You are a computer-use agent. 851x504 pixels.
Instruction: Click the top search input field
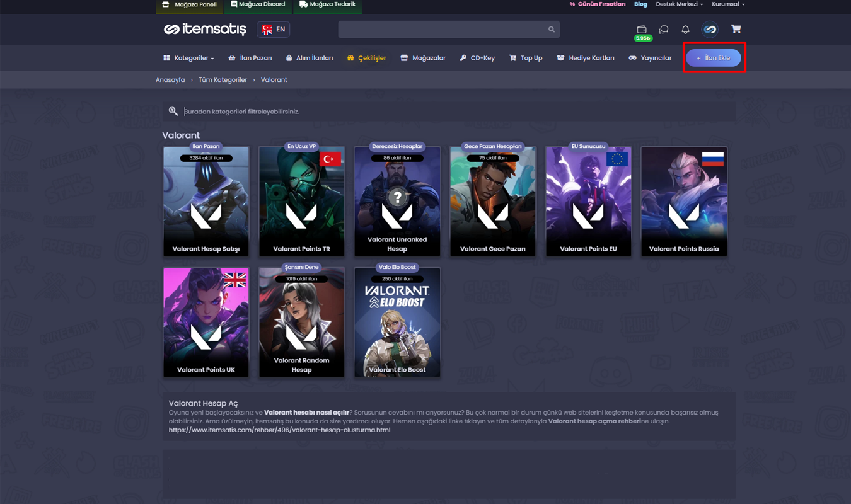point(449,30)
